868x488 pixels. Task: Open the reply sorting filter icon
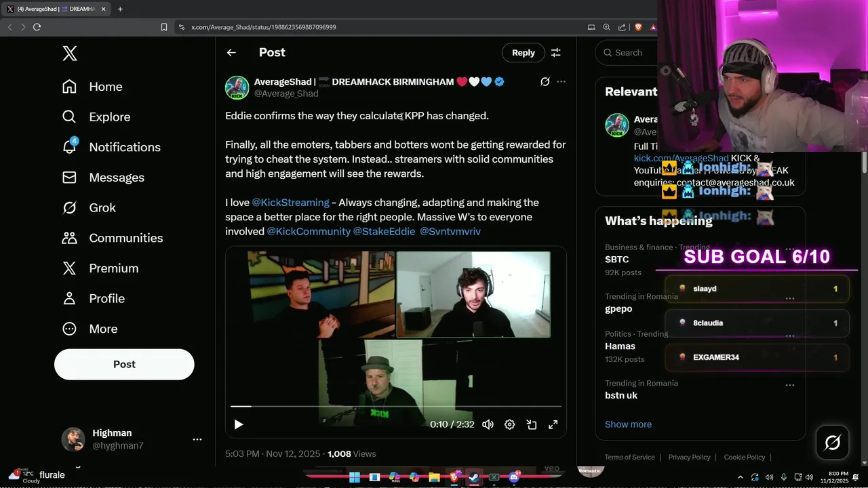click(x=555, y=53)
